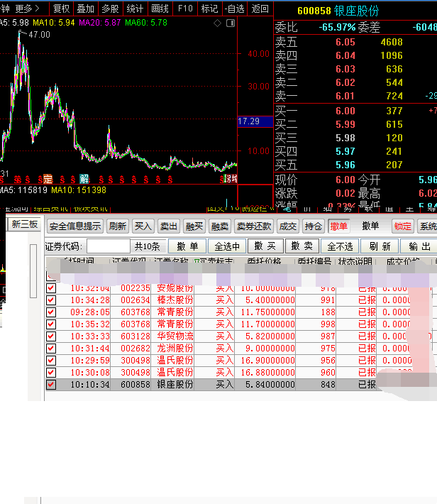Click 撤 买 to cancel buy orders

coord(265,246)
